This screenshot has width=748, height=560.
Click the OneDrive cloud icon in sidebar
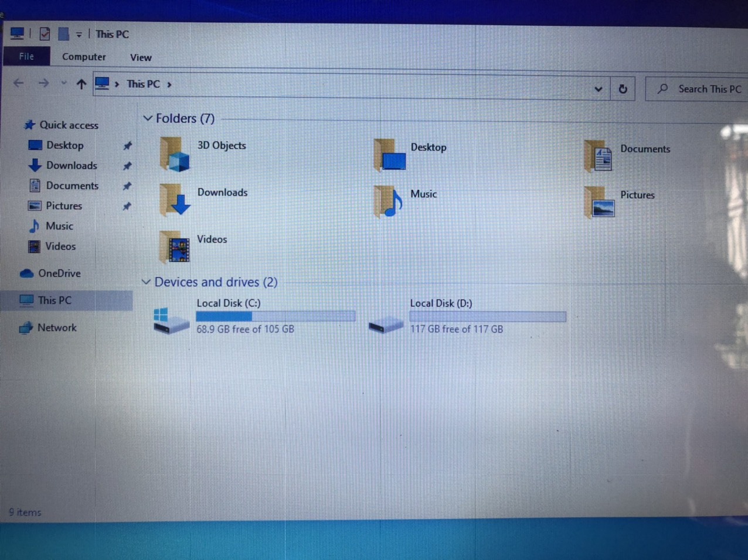click(x=26, y=273)
